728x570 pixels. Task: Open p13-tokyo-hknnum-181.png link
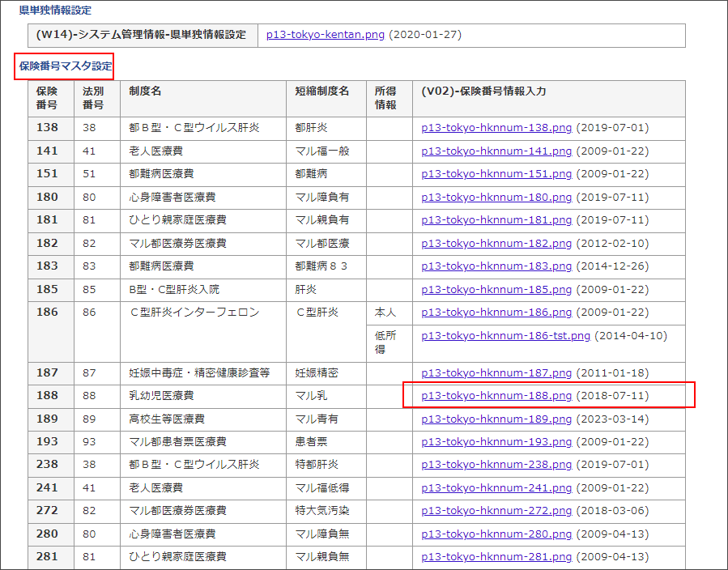[496, 220]
